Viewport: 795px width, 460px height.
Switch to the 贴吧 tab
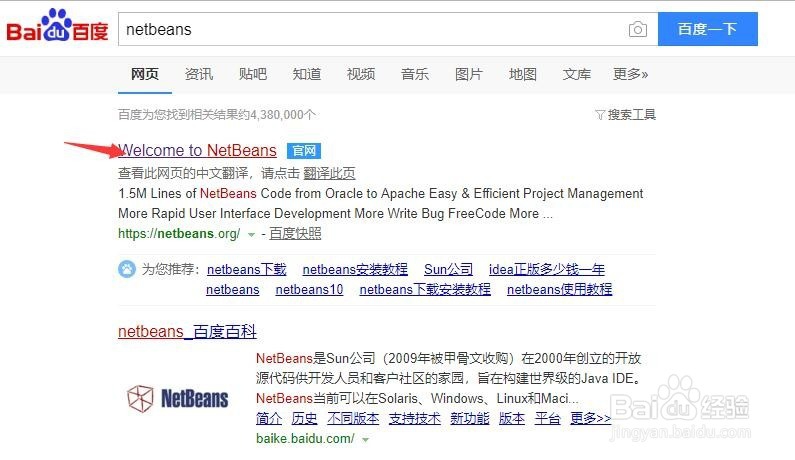click(x=253, y=75)
